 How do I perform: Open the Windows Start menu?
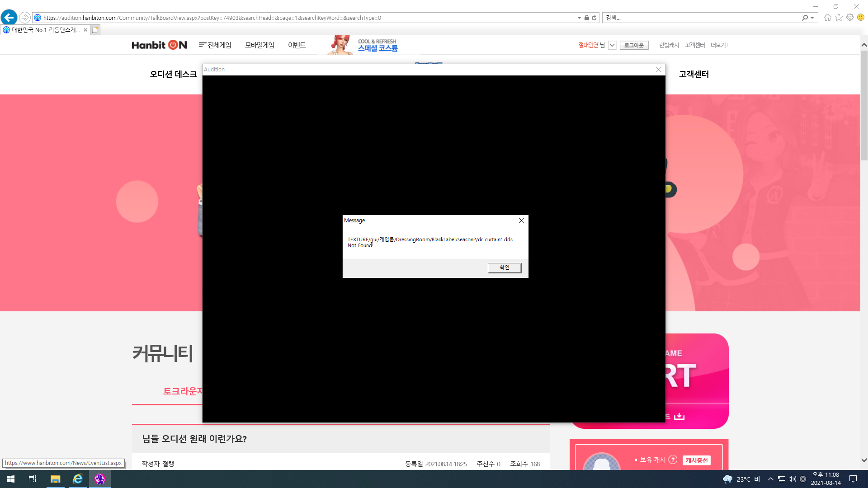(11, 479)
